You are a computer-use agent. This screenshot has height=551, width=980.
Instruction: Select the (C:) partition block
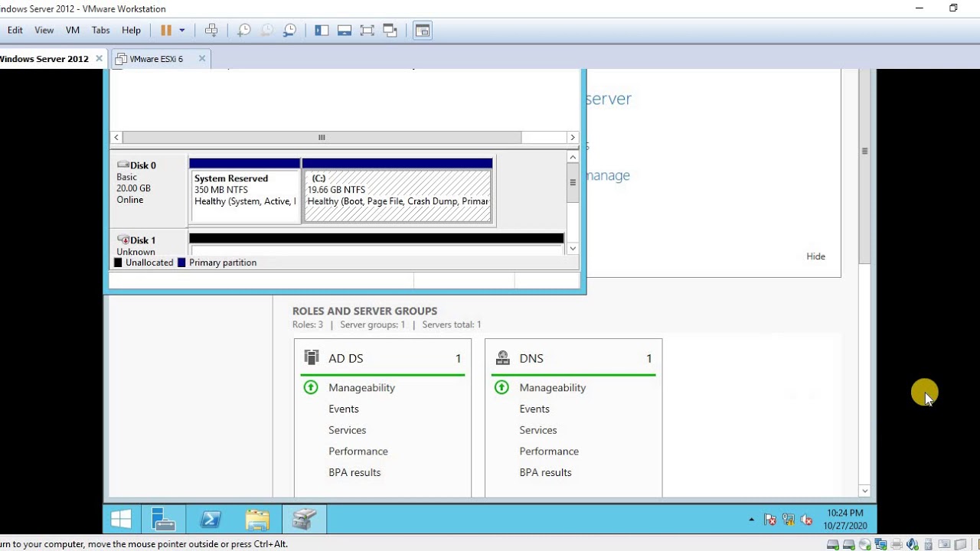[x=397, y=191]
